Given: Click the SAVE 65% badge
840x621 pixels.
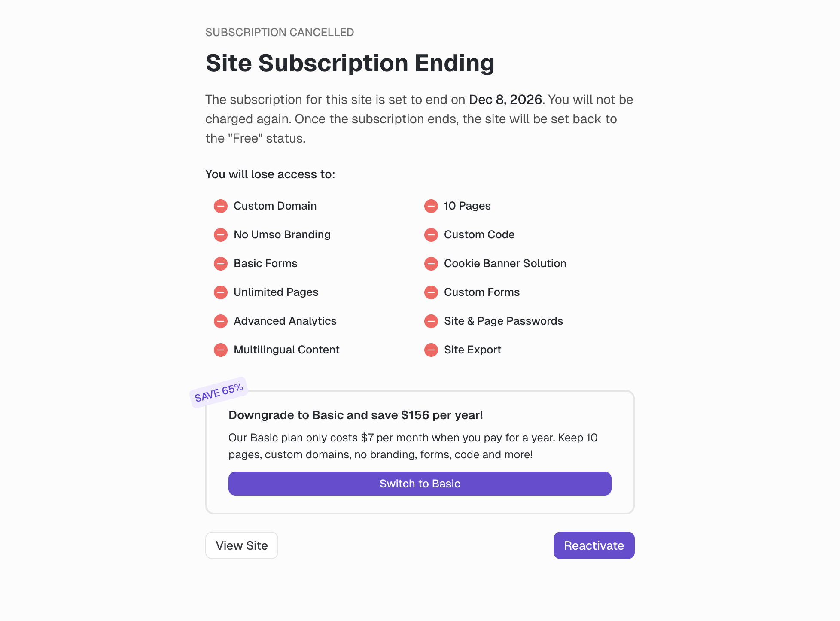Looking at the screenshot, I should pos(219,393).
